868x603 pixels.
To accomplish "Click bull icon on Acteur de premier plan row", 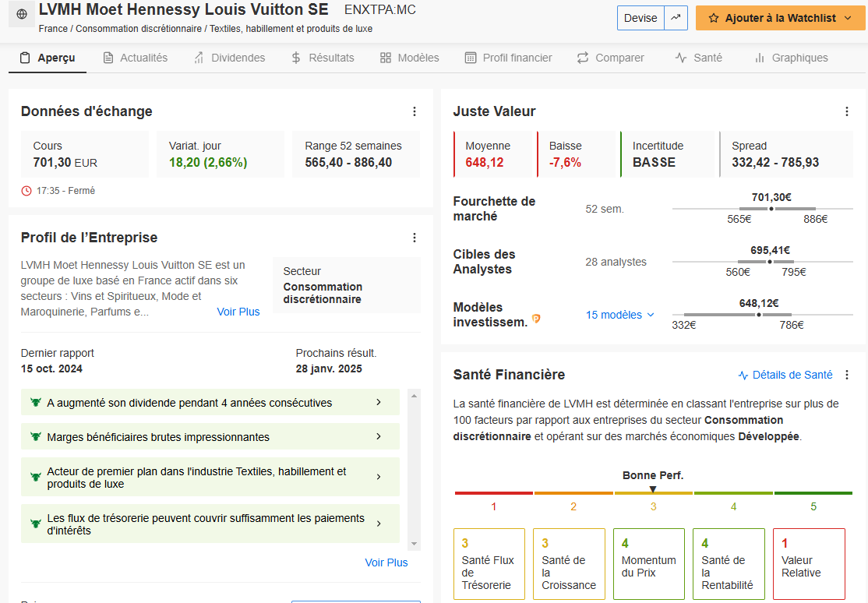I will tap(35, 477).
